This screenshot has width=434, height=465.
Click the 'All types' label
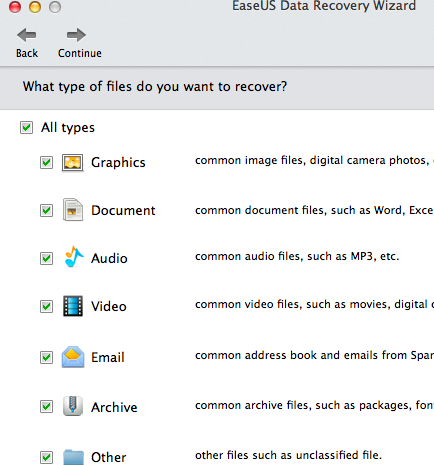tap(68, 128)
